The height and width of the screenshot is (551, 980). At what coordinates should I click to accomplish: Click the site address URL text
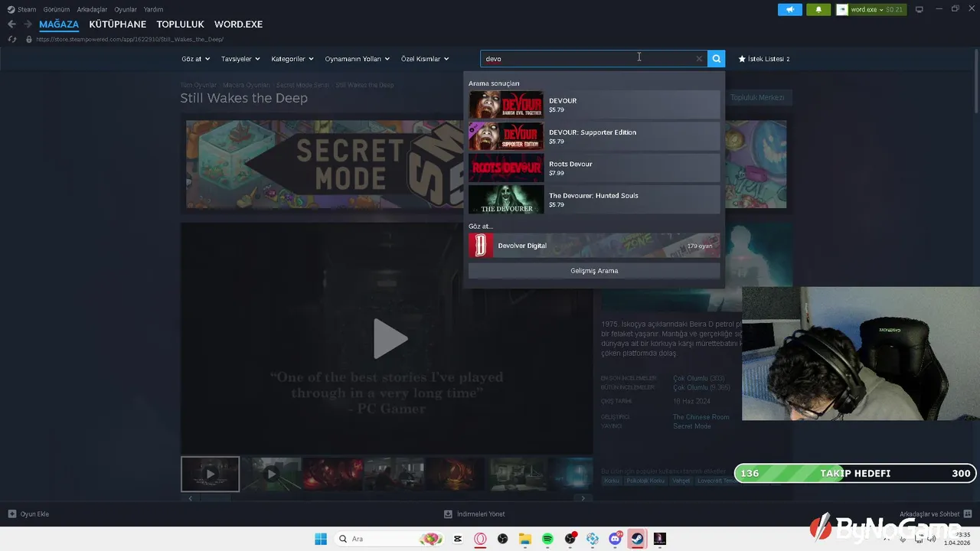(129, 39)
